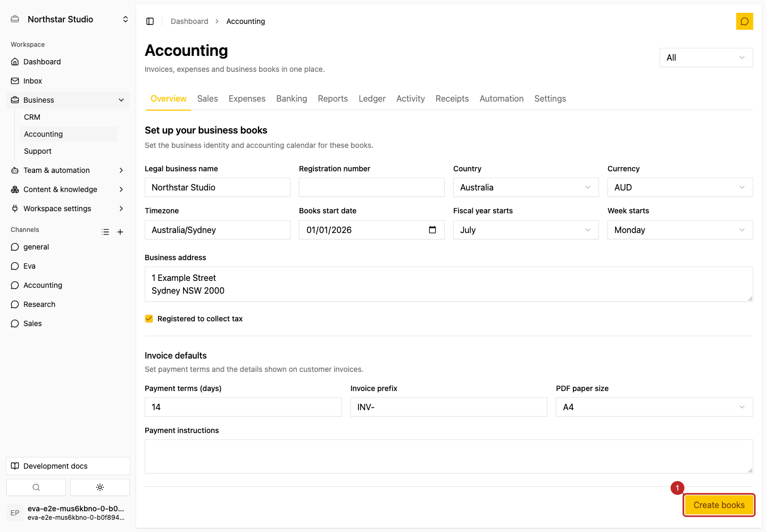Expand Workspace settings section

(68, 209)
